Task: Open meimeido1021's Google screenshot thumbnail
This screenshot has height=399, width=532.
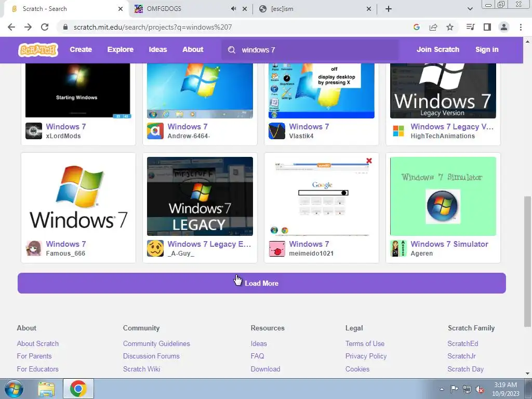Action: click(322, 196)
